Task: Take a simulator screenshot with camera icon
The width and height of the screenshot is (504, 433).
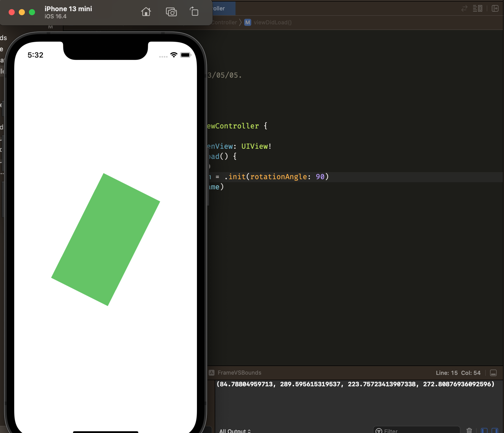Action: coord(171,12)
